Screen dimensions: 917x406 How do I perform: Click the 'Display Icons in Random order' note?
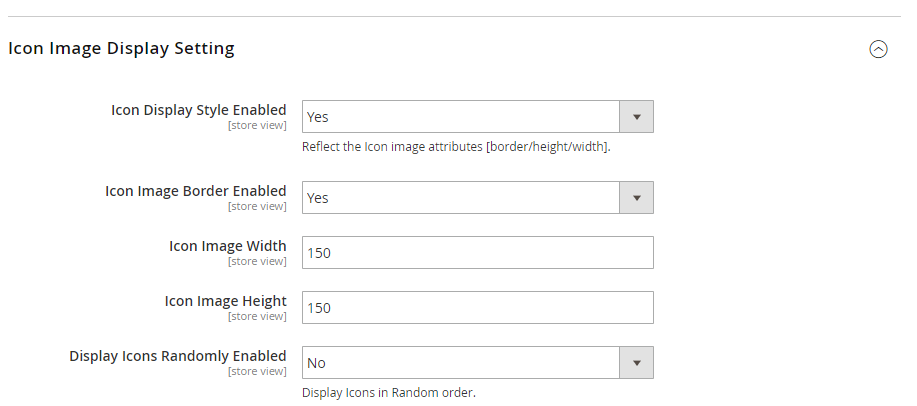coord(388,392)
